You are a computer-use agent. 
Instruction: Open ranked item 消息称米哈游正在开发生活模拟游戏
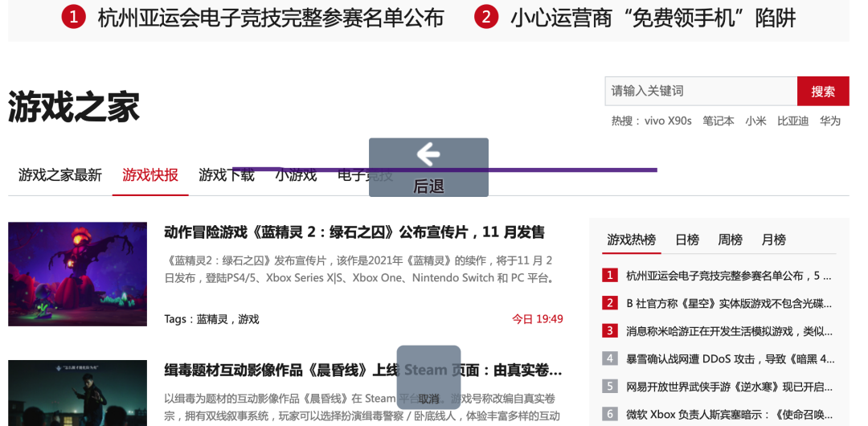(729, 331)
